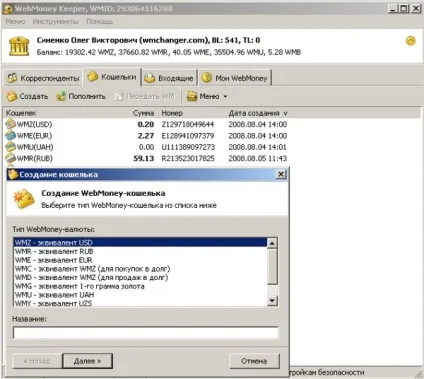Select WMZ - эквивалент USD in list
424x379 pixels.
140,242
